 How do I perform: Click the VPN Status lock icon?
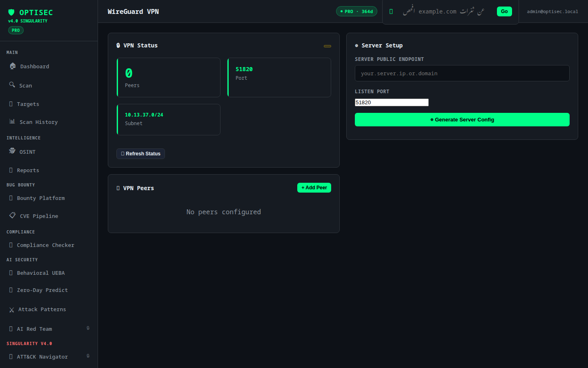tap(118, 45)
